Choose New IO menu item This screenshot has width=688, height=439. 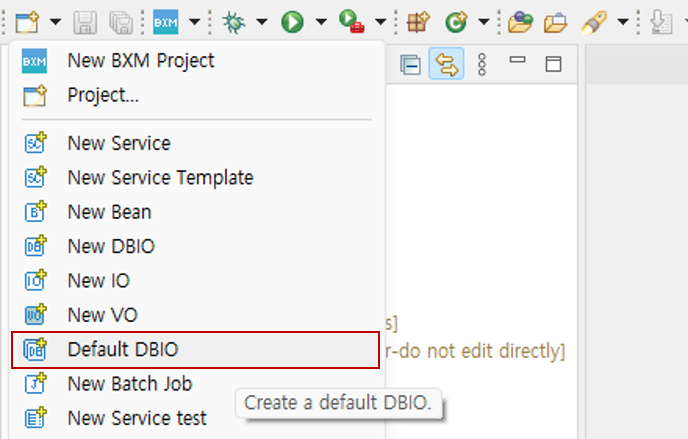pyautogui.click(x=197, y=281)
